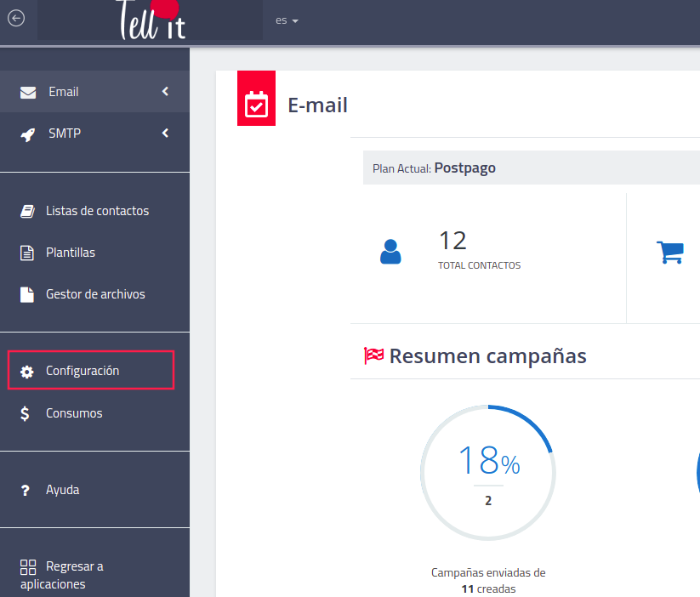
Task: Open Listas de contactos
Action: (97, 211)
